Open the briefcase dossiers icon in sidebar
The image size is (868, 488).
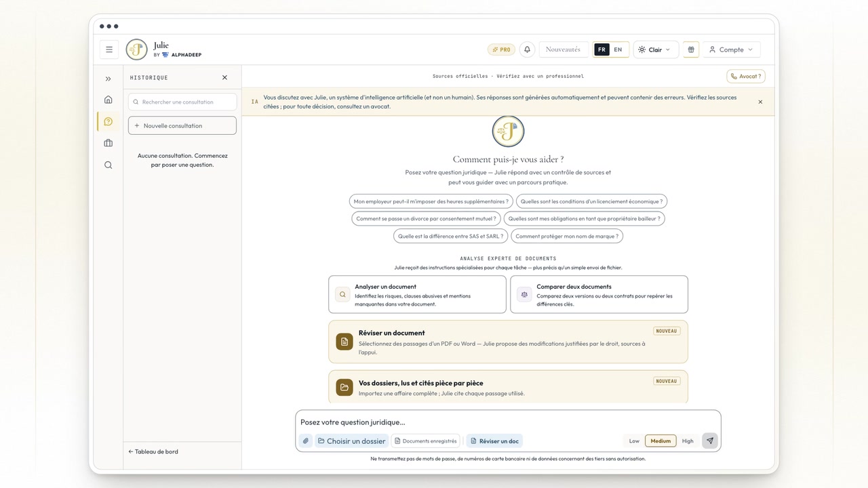tap(108, 143)
